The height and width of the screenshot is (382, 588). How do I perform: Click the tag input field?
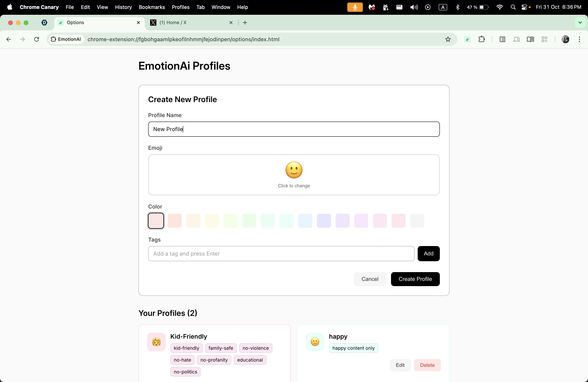pos(281,253)
